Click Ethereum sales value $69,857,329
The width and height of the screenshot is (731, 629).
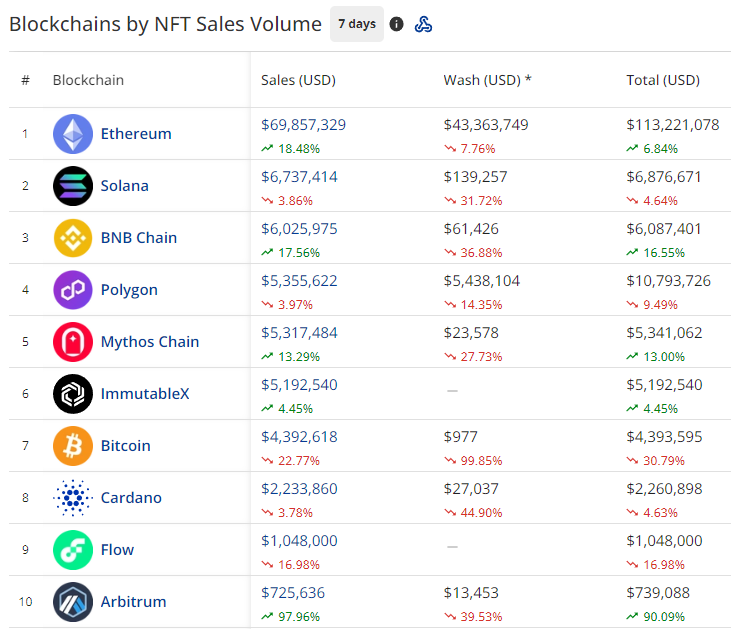tap(303, 125)
